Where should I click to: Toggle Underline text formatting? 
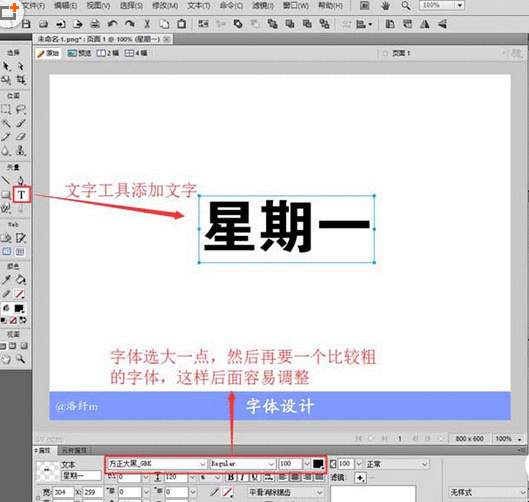point(254,477)
